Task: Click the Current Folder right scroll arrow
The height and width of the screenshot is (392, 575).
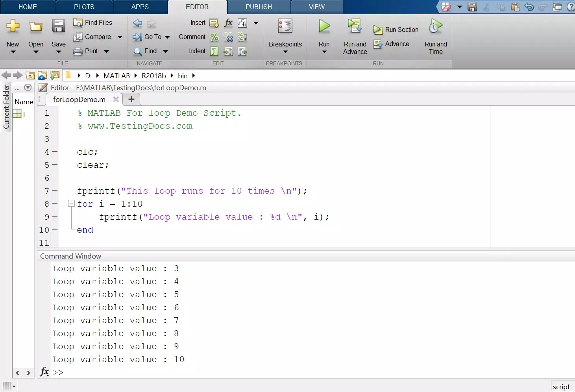Action: pyautogui.click(x=28, y=373)
